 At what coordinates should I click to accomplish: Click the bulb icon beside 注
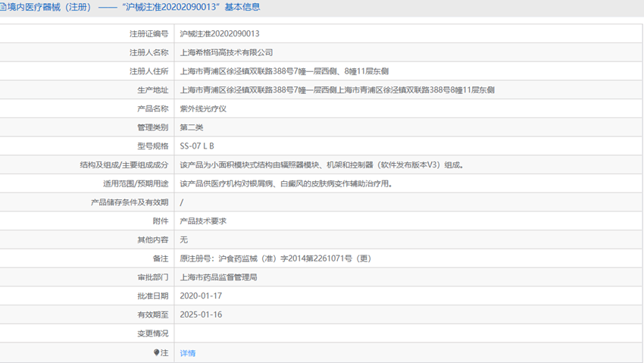tap(156, 352)
